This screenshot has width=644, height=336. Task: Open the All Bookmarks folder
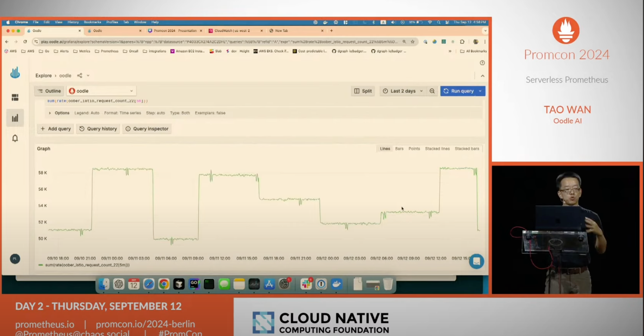click(473, 51)
